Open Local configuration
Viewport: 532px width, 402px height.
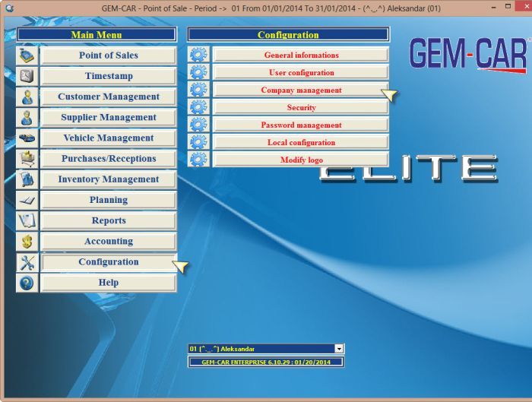[x=301, y=142]
